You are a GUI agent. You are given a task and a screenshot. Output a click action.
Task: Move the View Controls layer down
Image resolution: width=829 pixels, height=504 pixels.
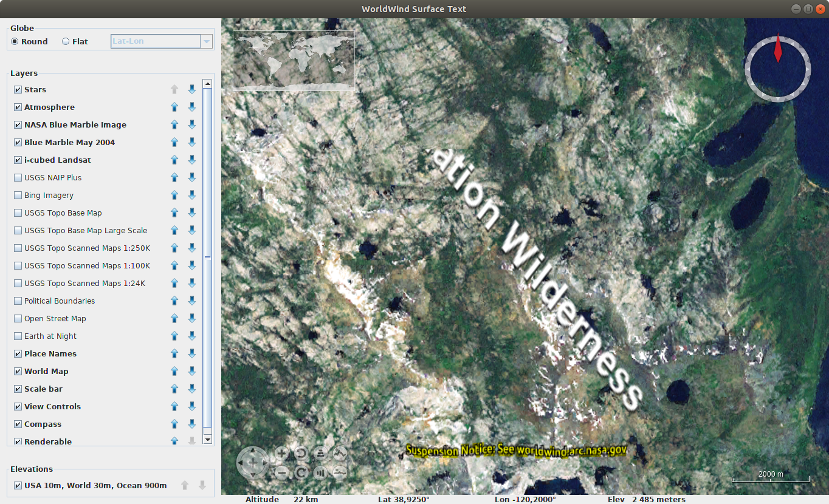pos(192,406)
